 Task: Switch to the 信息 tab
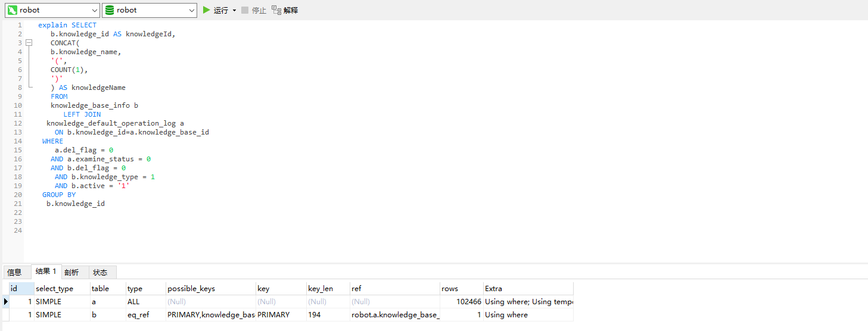[x=14, y=273]
